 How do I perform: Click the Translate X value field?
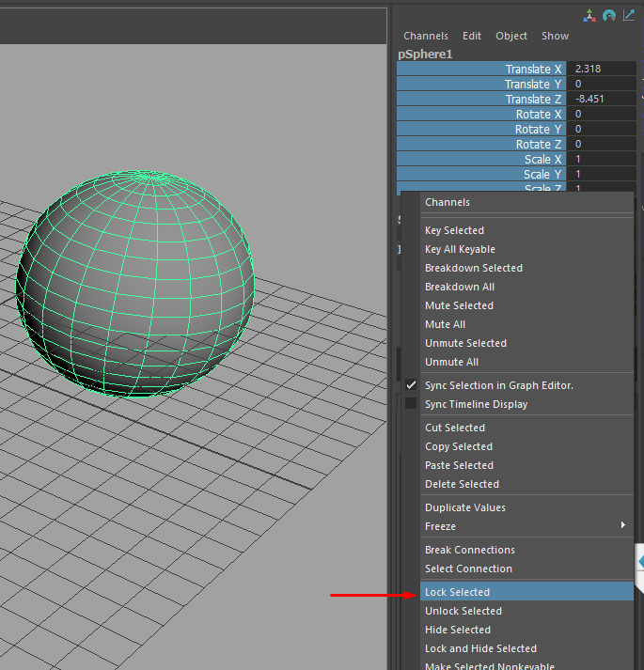coord(602,70)
